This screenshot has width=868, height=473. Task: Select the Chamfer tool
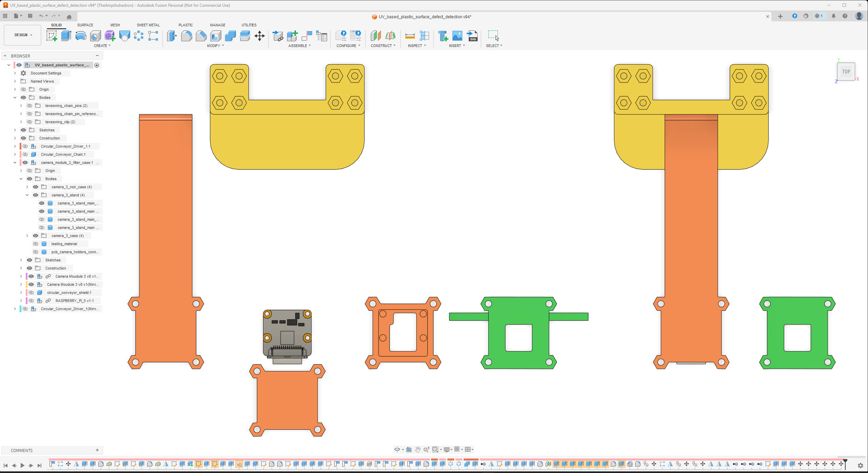[201, 36]
